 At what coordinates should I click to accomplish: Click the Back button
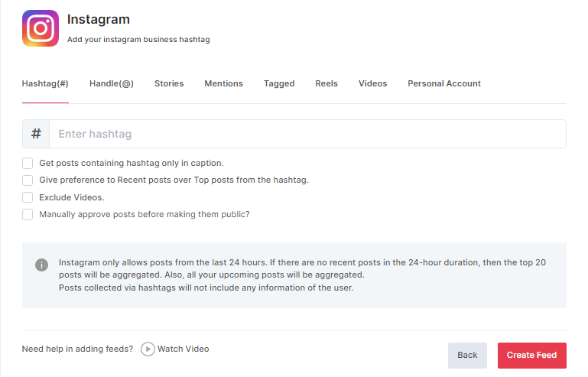click(467, 355)
